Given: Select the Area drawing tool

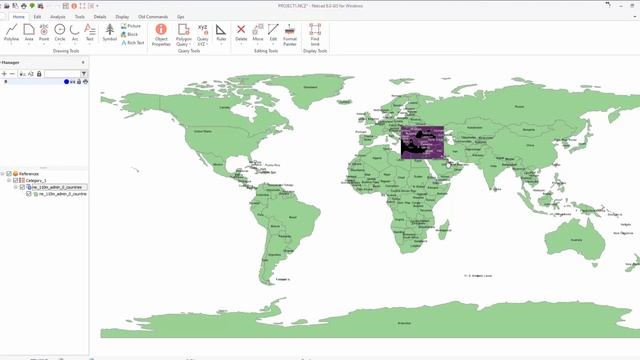Looking at the screenshot, I should [x=29, y=32].
